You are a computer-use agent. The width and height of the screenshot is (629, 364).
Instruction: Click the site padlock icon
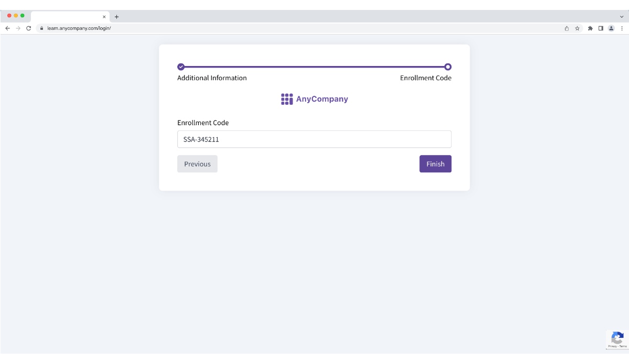41,28
